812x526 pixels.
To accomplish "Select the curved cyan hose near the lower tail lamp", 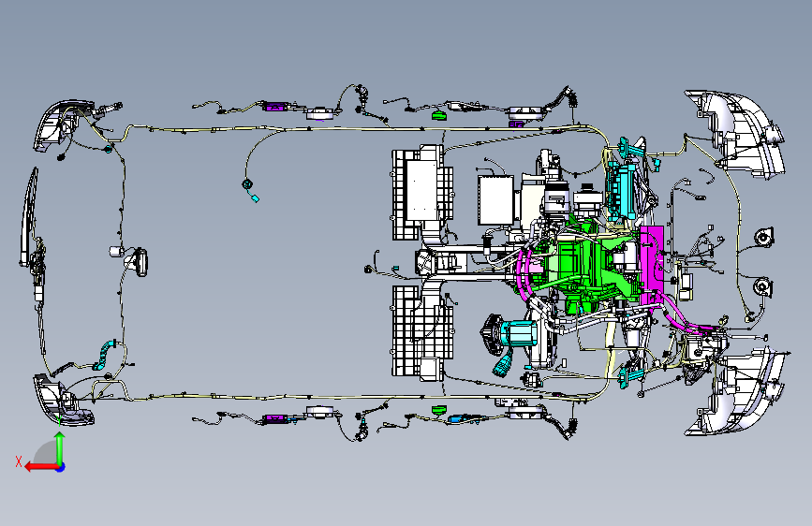I will point(105,355).
